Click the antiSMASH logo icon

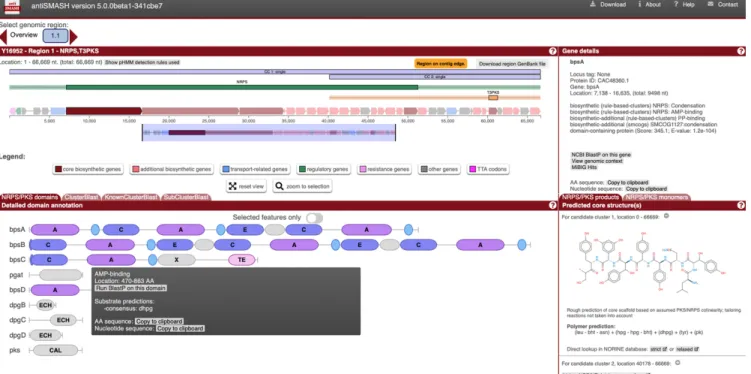[x=12, y=6]
